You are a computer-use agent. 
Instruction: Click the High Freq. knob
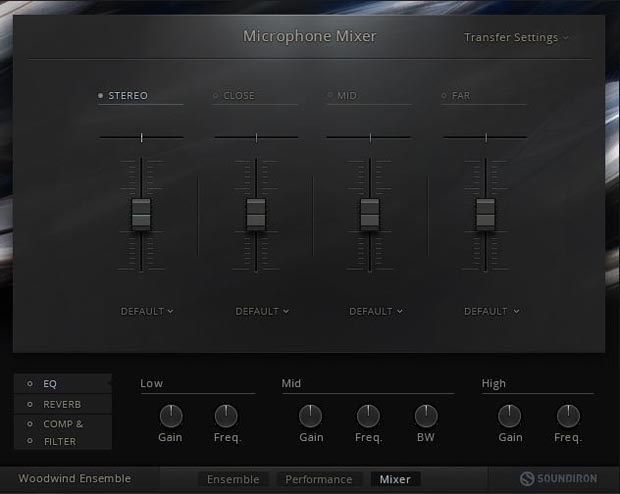tap(568, 416)
